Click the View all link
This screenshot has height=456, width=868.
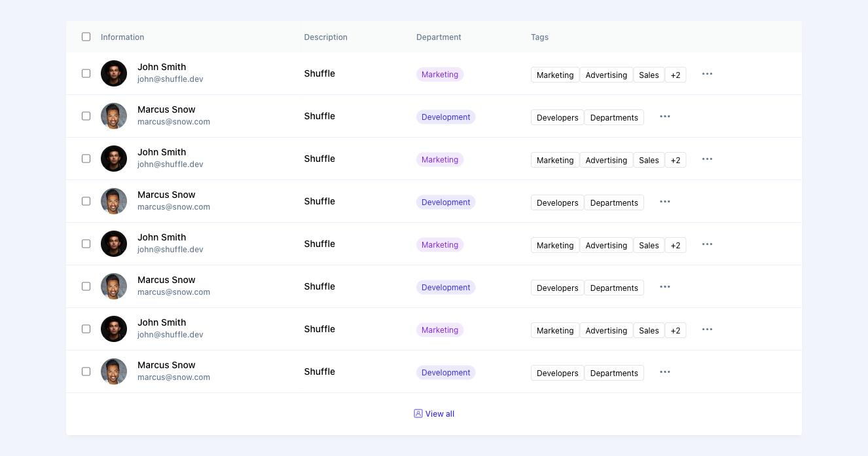point(440,414)
